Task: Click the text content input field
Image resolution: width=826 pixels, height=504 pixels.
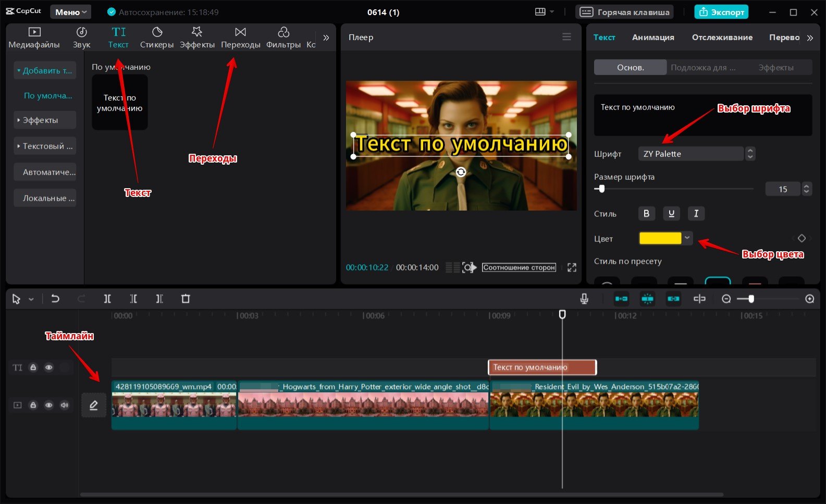Action: pyautogui.click(x=703, y=115)
